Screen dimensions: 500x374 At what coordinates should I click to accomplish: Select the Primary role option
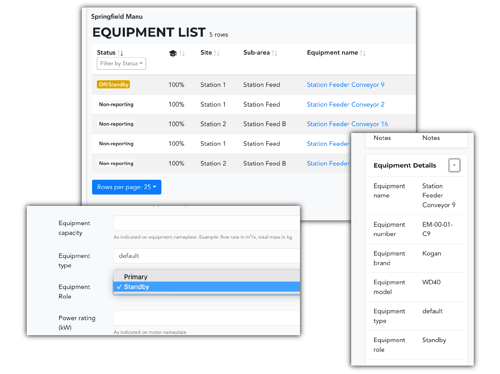[207, 276]
